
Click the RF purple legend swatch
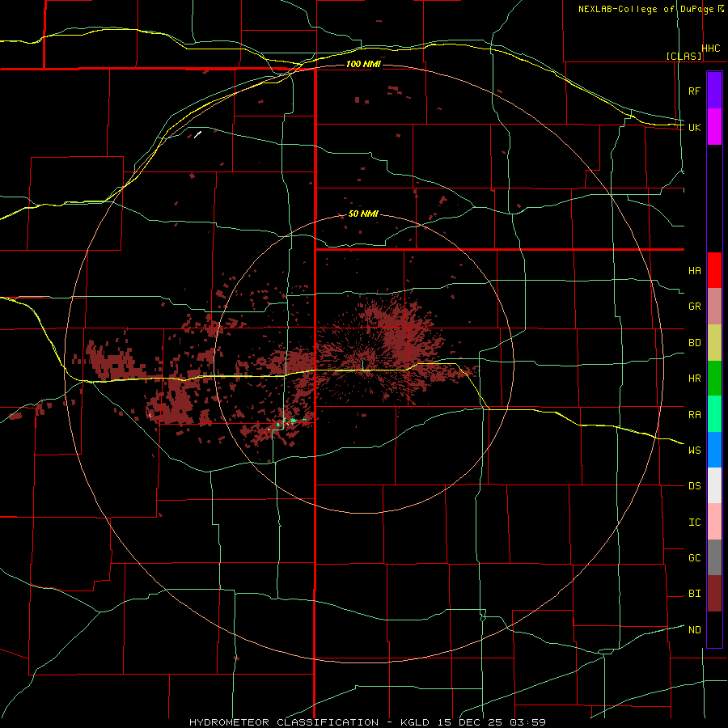714,91
